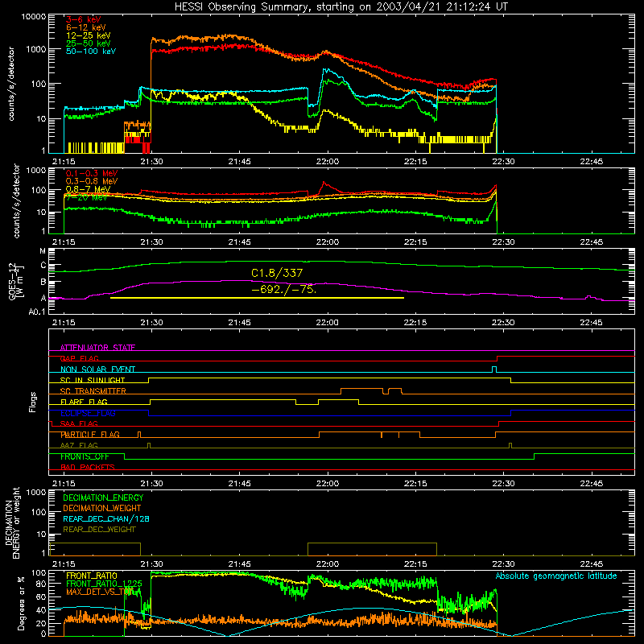Screen dimensions: 644x644
Task: Click the vertical Flags axis label
Action: click(x=33, y=402)
